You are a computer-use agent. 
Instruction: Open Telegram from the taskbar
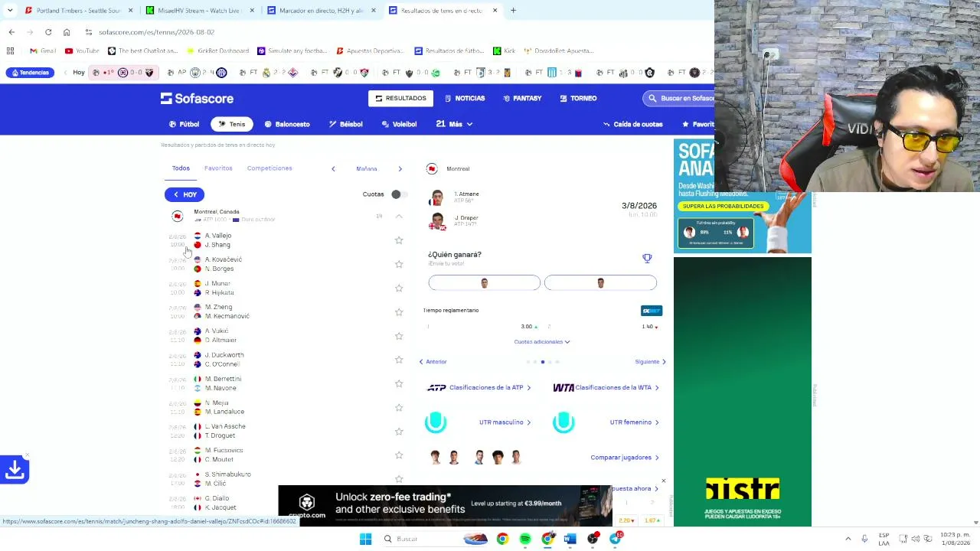[x=615, y=539]
